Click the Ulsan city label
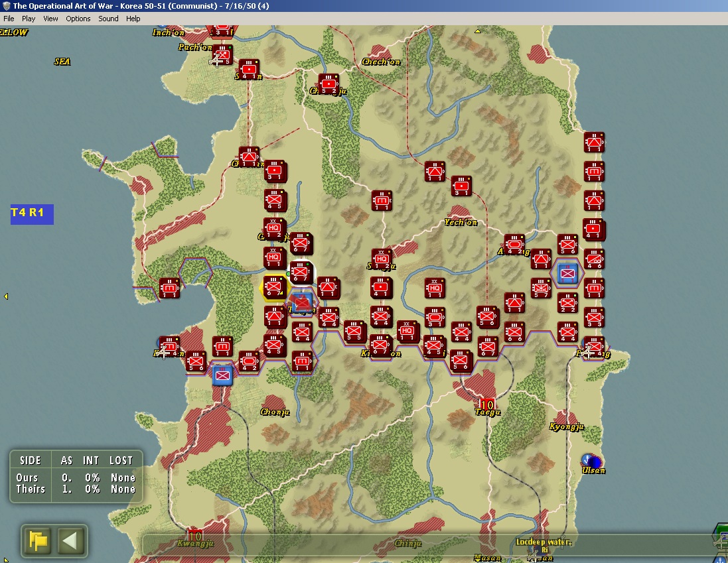 [593, 470]
